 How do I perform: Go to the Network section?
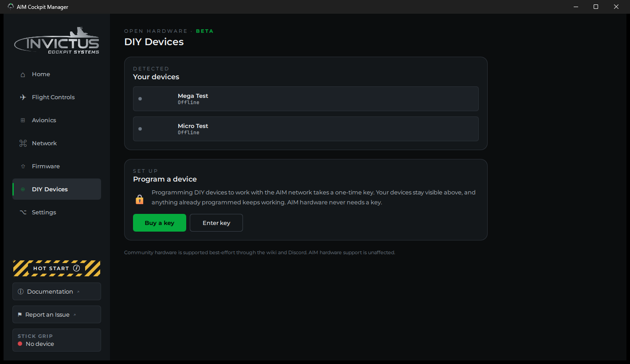point(57,143)
